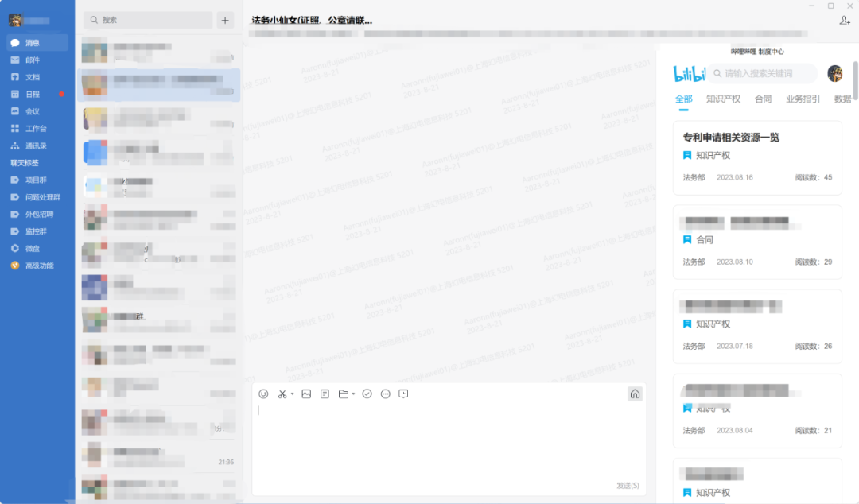Image resolution: width=859 pixels, height=504 pixels.
Task: Toggle the house-shaped sidebar button
Action: point(635,394)
